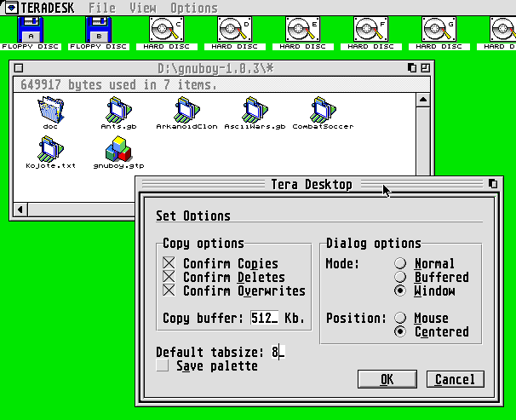This screenshot has height=420, width=516.
Task: Uncheck Confirm Deletes option
Action: click(169, 278)
